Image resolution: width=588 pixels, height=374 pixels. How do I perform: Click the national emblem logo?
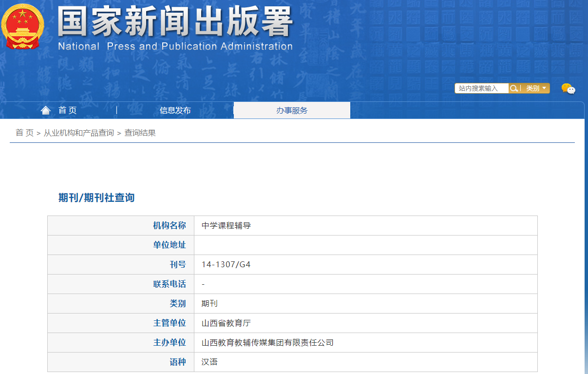[22, 26]
